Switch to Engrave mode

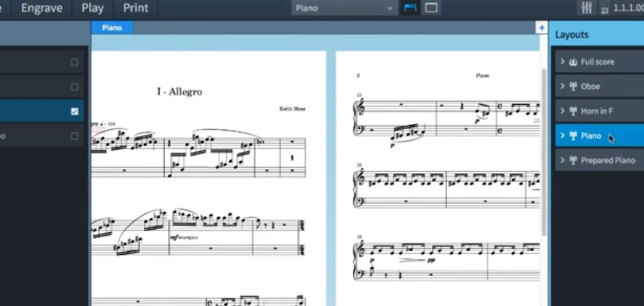point(42,8)
